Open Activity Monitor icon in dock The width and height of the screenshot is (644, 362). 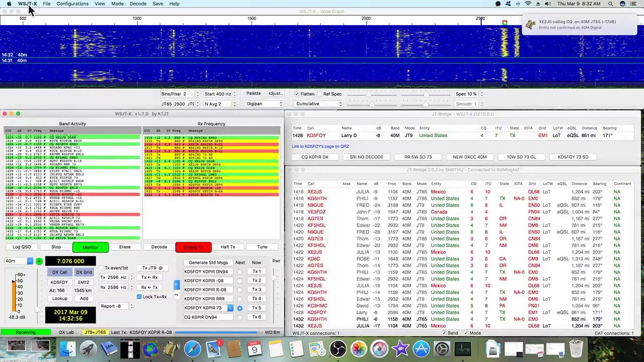point(463,348)
